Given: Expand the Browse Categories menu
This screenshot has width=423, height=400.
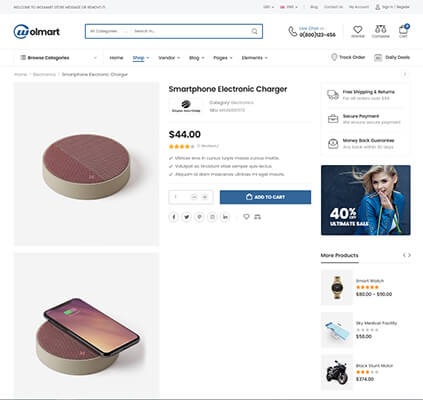Looking at the screenshot, I should [58, 58].
